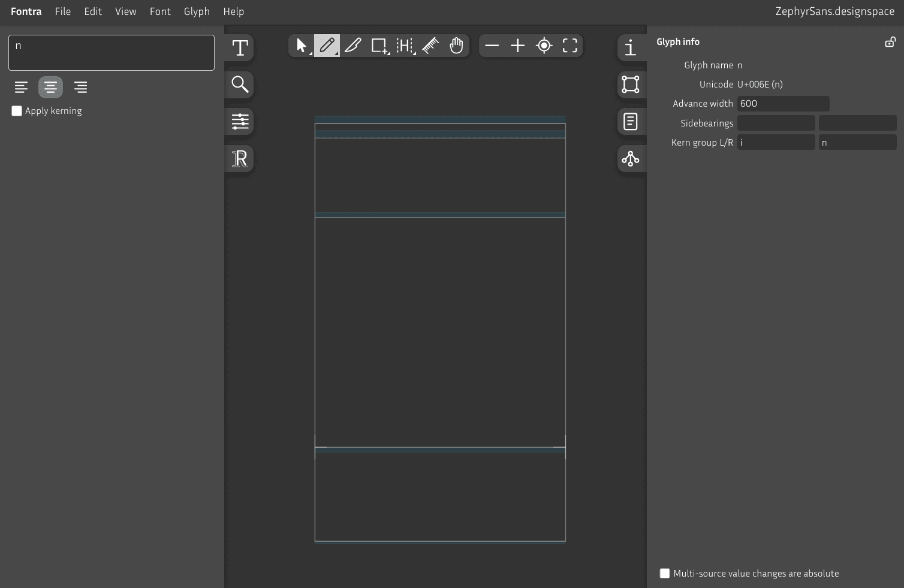Viewport: 904px width, 588px height.
Task: Click the Advance width input field
Action: pos(784,103)
